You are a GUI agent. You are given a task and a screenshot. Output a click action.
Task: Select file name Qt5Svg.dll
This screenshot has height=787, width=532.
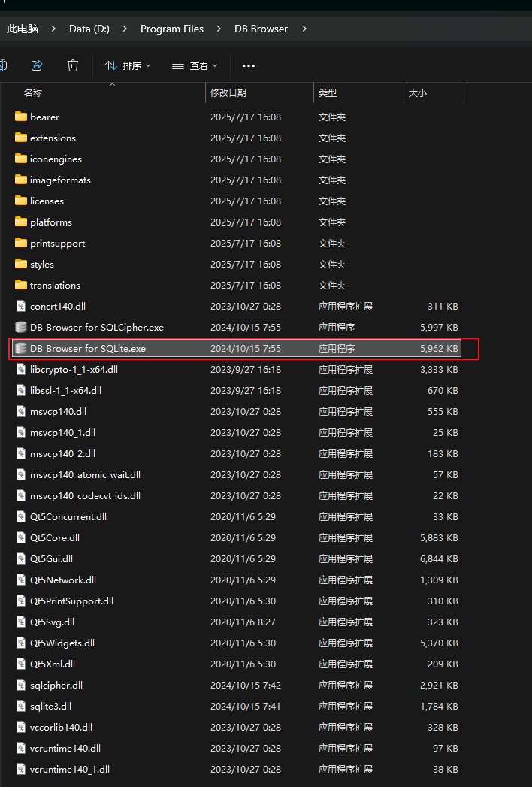[52, 622]
